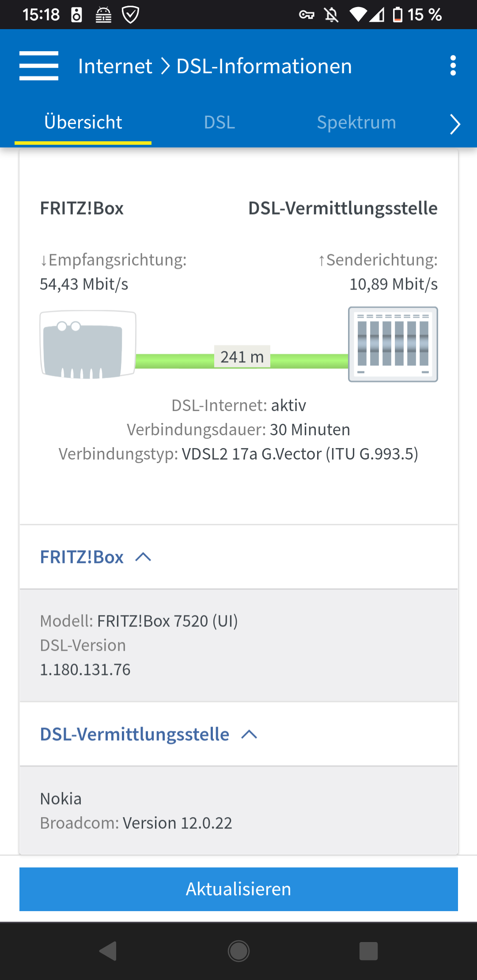Tap the Internet breadcrumb in header
This screenshot has height=980, width=477.
(x=115, y=66)
